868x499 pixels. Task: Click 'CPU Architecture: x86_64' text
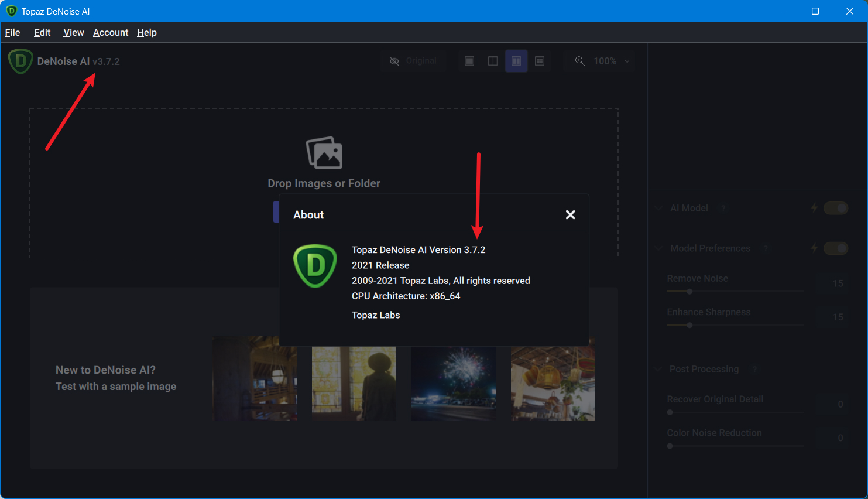pos(406,296)
